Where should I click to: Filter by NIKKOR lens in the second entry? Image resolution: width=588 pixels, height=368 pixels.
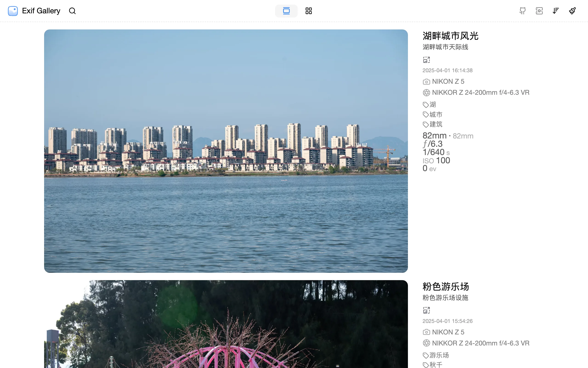point(480,343)
